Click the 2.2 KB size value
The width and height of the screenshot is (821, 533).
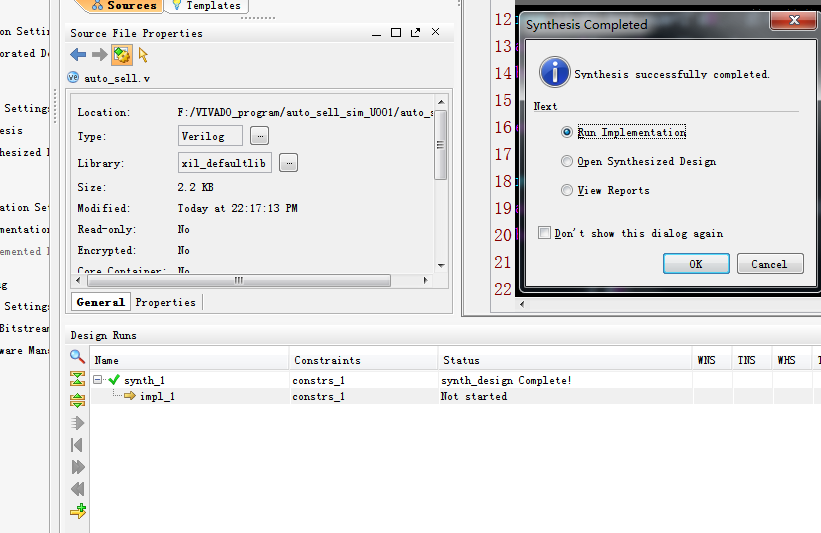(x=195, y=187)
